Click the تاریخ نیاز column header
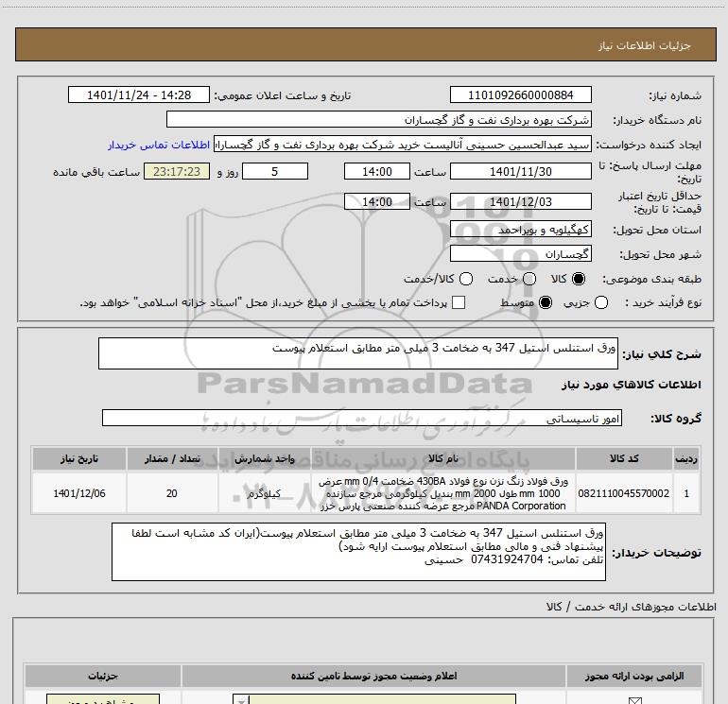The height and width of the screenshot is (704, 728). coord(78,458)
